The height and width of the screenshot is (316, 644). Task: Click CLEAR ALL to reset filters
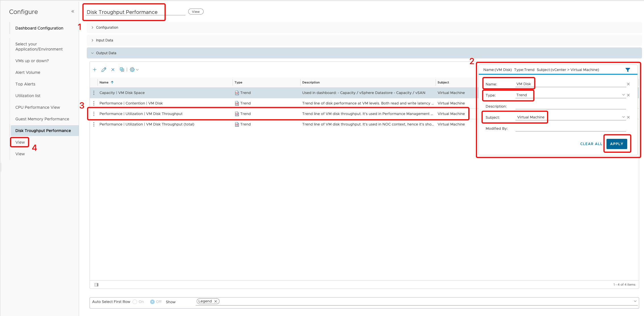point(591,144)
